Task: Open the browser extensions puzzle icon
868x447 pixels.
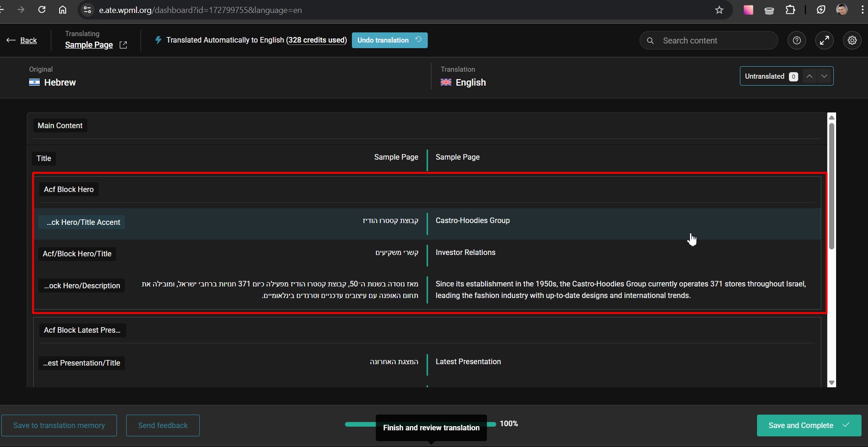Action: click(x=790, y=10)
